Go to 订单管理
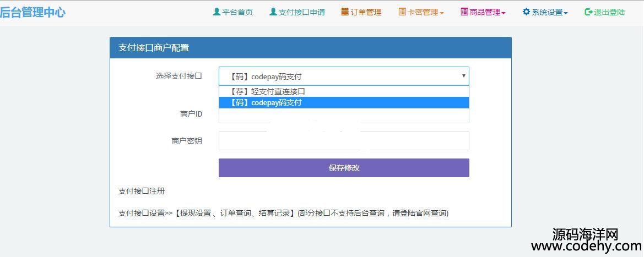 366,12
